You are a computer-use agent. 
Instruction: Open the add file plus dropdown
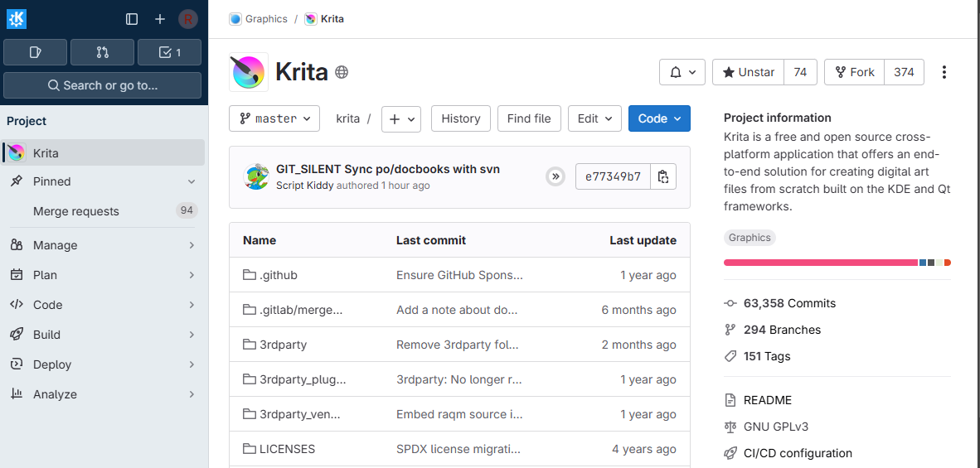(x=401, y=118)
